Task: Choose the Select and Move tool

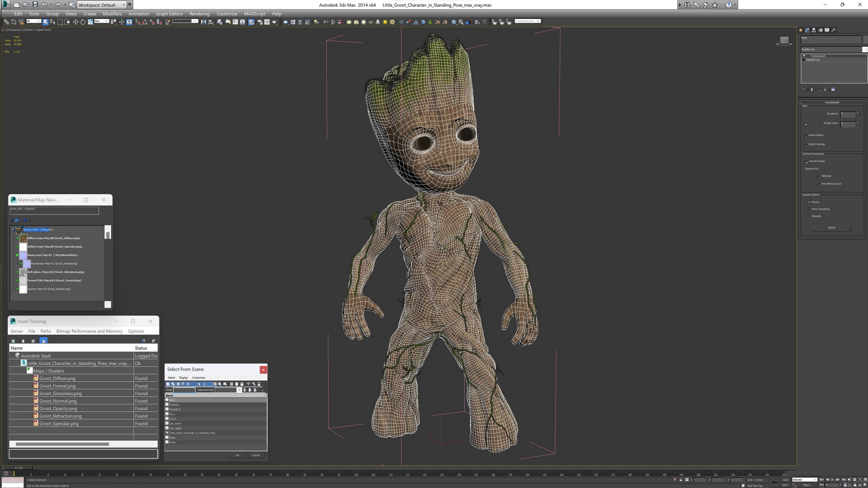Action: point(75,22)
